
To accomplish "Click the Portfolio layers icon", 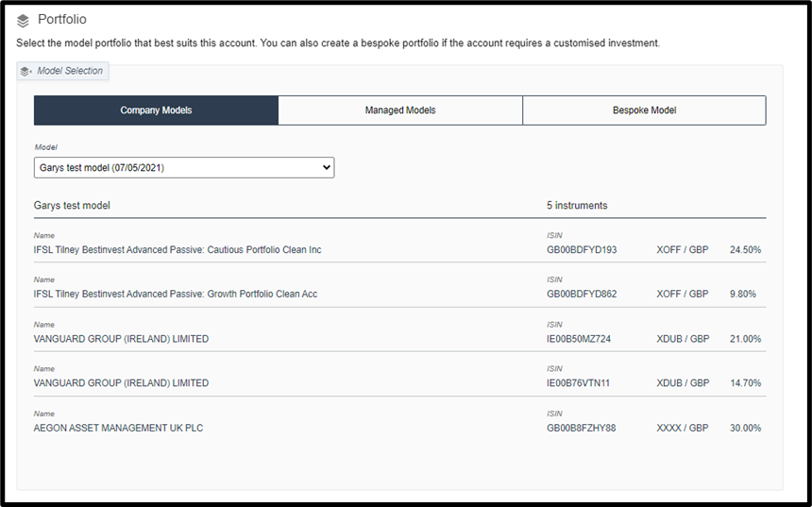I will tap(24, 21).
